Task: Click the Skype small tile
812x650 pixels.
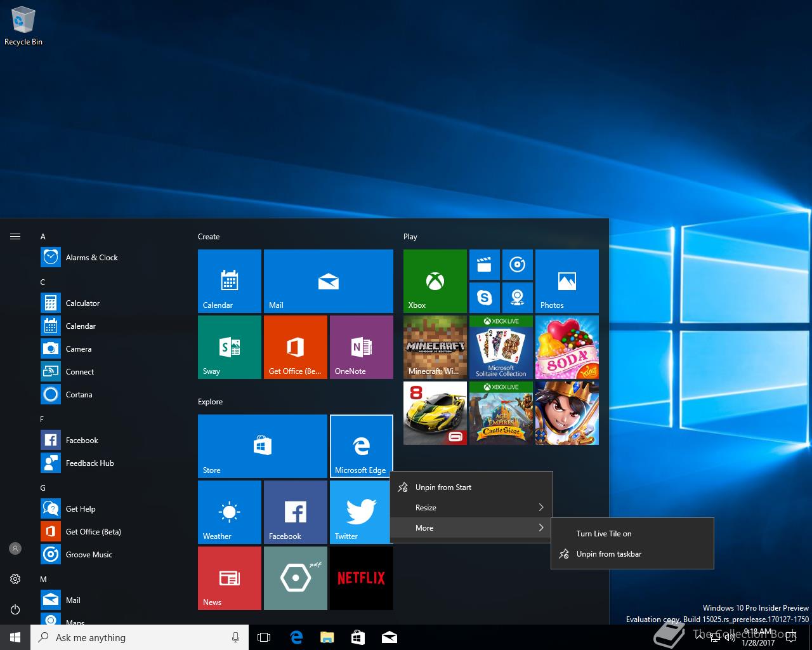Action: point(484,298)
